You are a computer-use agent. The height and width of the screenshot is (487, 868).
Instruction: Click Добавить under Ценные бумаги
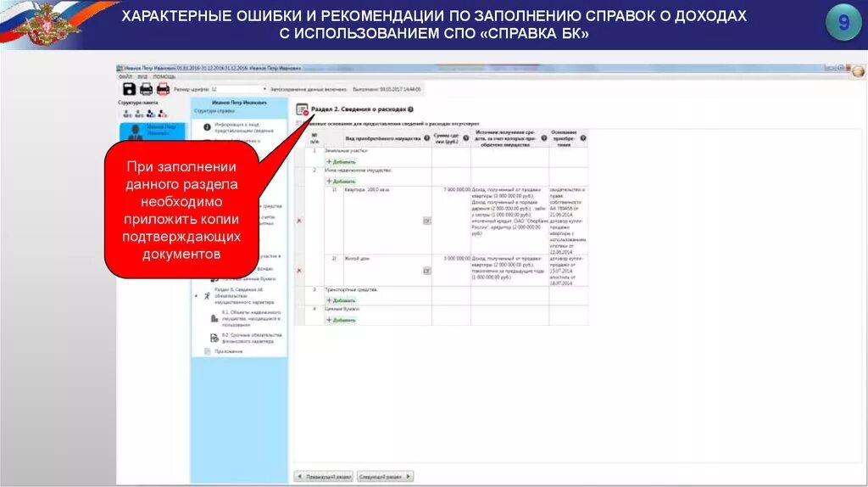[341, 320]
